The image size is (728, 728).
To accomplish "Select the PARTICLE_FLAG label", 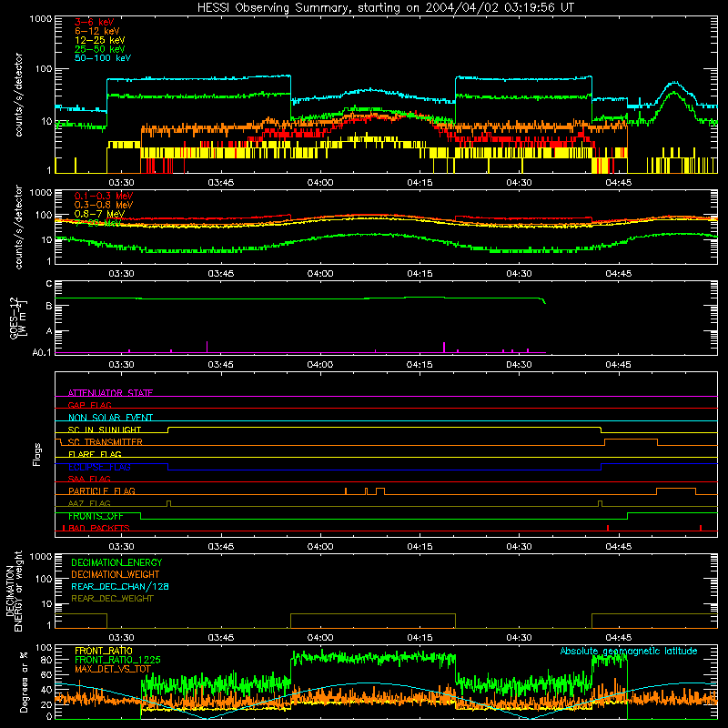I will click(x=102, y=490).
